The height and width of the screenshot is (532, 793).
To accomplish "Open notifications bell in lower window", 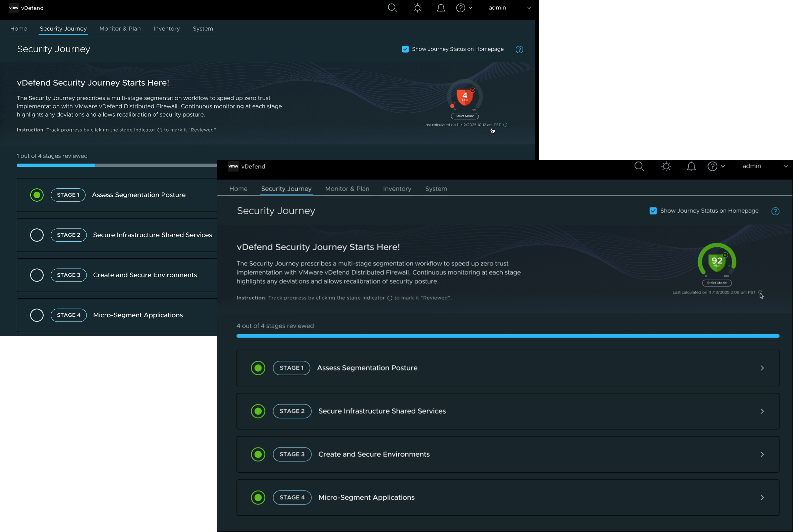I will tap(691, 166).
